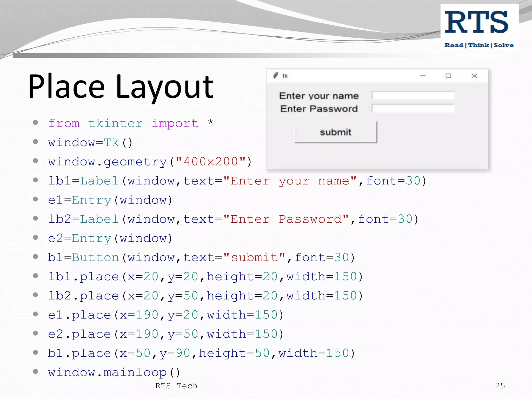Click the RTS logo
This screenshot has width=532, height=399.
point(476,22)
